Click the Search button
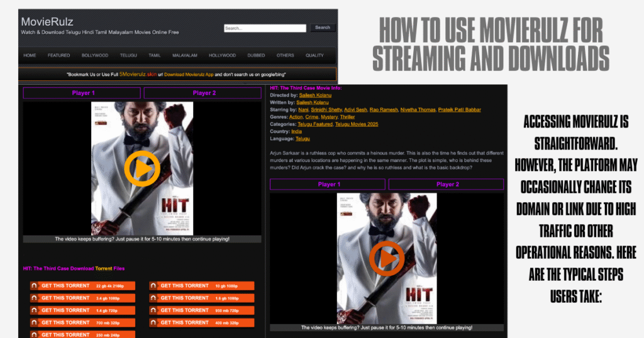Viewport: 644px width, 338px height. [323, 28]
